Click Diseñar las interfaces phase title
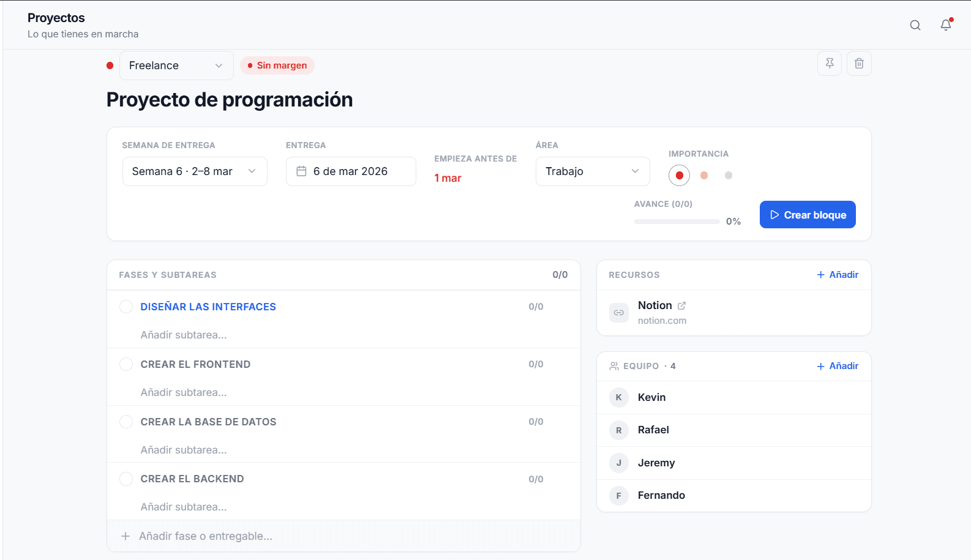 tap(208, 307)
